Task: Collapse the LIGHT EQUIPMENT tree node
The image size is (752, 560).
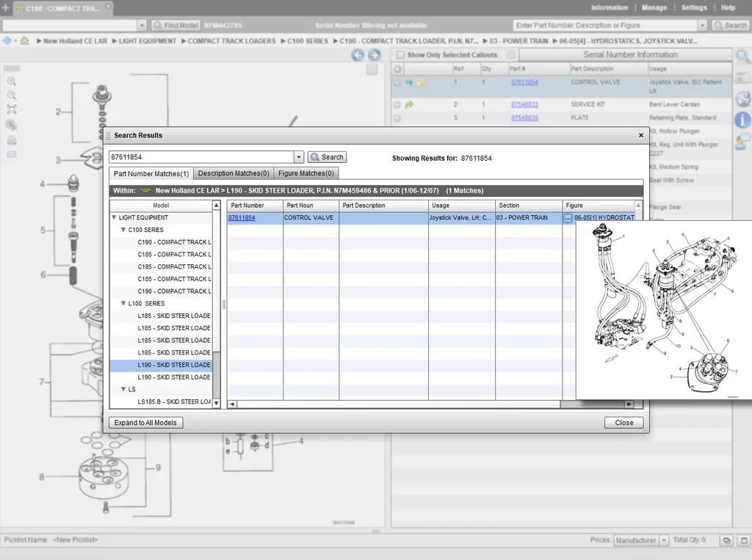Action: pyautogui.click(x=114, y=218)
